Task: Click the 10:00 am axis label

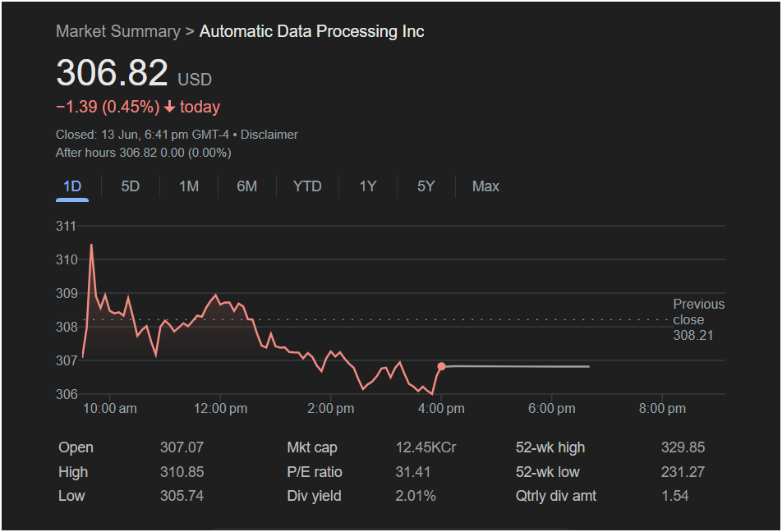Action: click(x=110, y=408)
